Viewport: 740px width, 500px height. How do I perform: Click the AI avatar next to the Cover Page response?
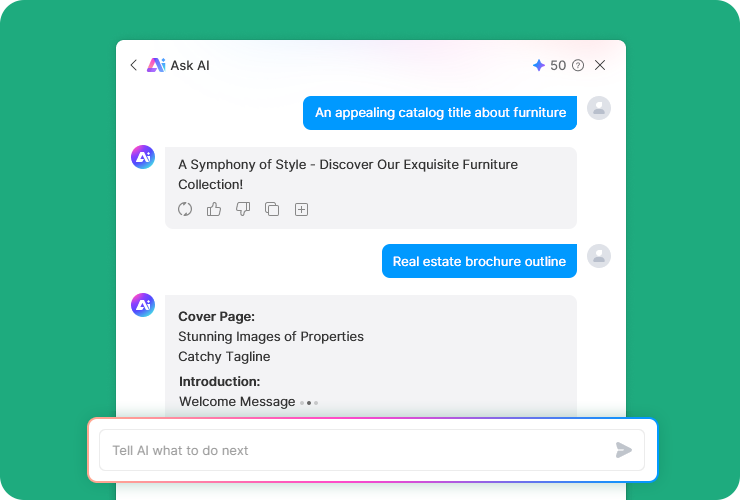[x=143, y=305]
